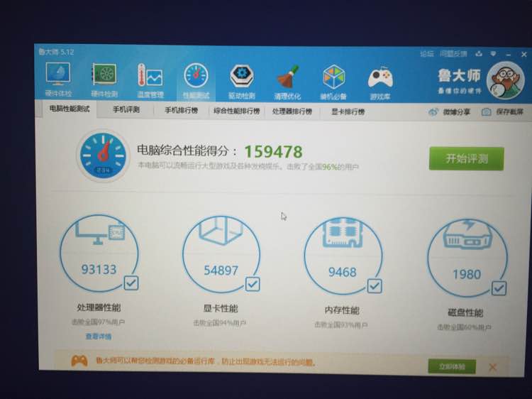Click the overall score 159478
This screenshot has height=399, width=532.
[x=274, y=152]
